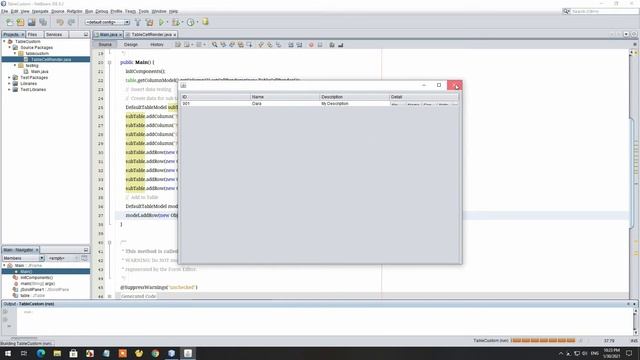This screenshot has width=640, height=360.
Task: Expand the Libraries node
Action: tap(10, 83)
